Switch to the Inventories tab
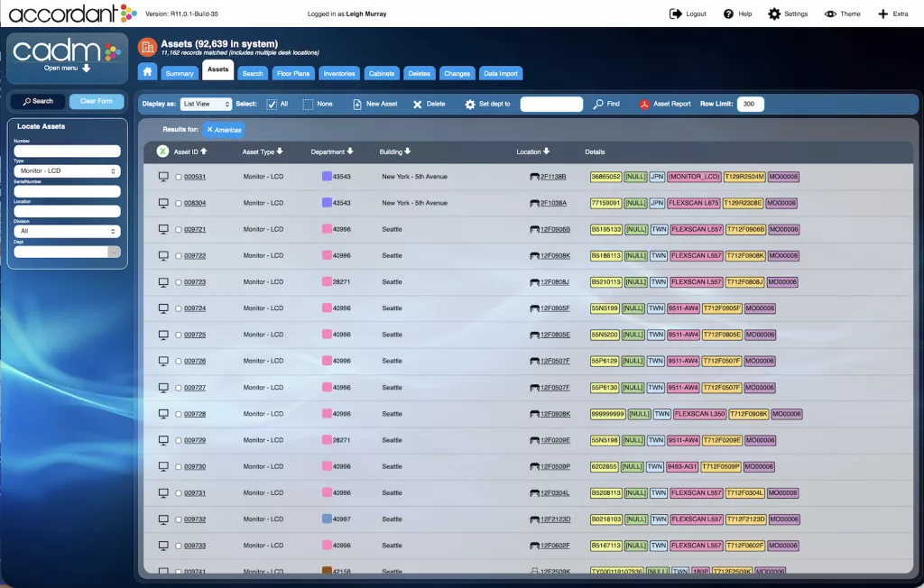 click(339, 74)
